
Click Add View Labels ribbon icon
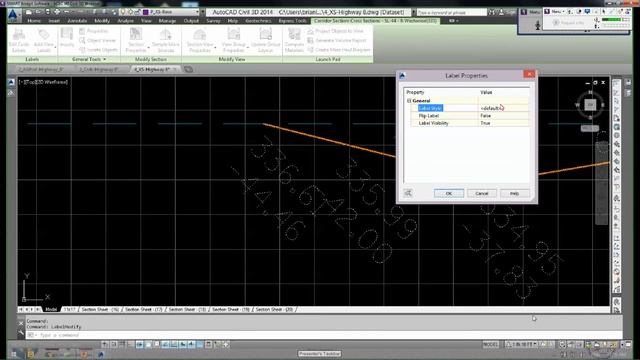pyautogui.click(x=43, y=40)
